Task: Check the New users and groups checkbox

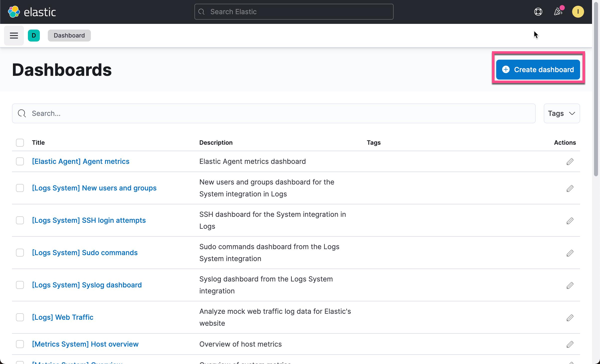Action: point(20,188)
